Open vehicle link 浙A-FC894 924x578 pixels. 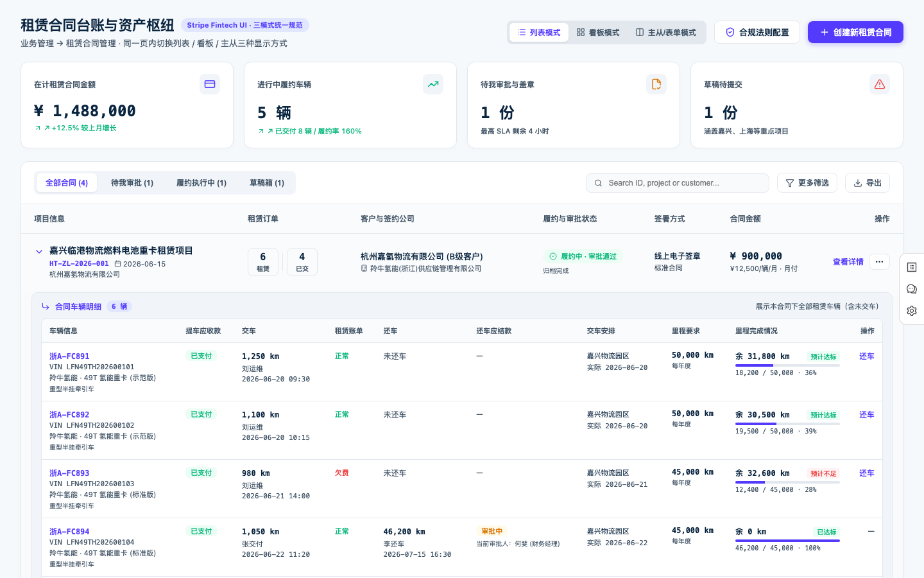click(x=69, y=532)
